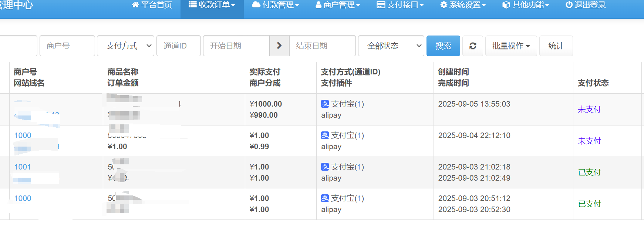The width and height of the screenshot is (644, 248).
Task: Click the 2025-09-04 22:12:10 timestamp
Action: [x=474, y=135]
